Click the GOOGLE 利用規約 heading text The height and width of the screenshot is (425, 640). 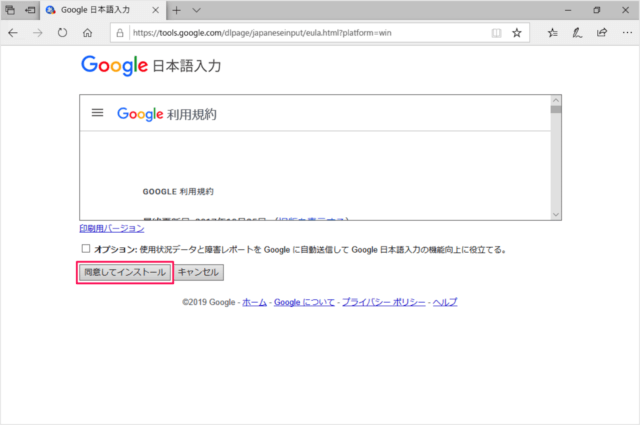[x=178, y=191]
